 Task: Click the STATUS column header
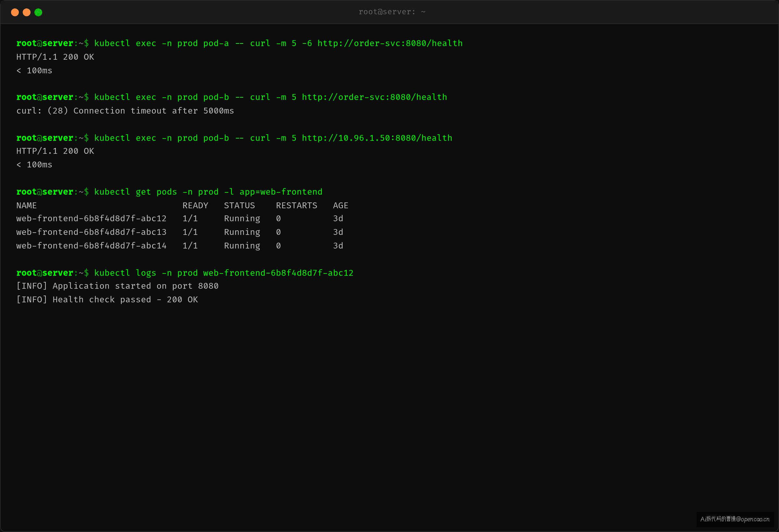pyautogui.click(x=239, y=206)
